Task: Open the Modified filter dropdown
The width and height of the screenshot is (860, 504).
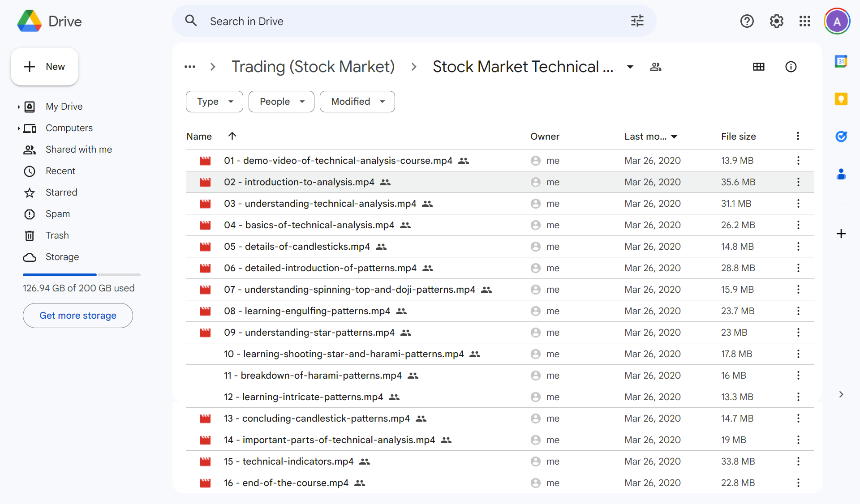Action: click(x=357, y=102)
